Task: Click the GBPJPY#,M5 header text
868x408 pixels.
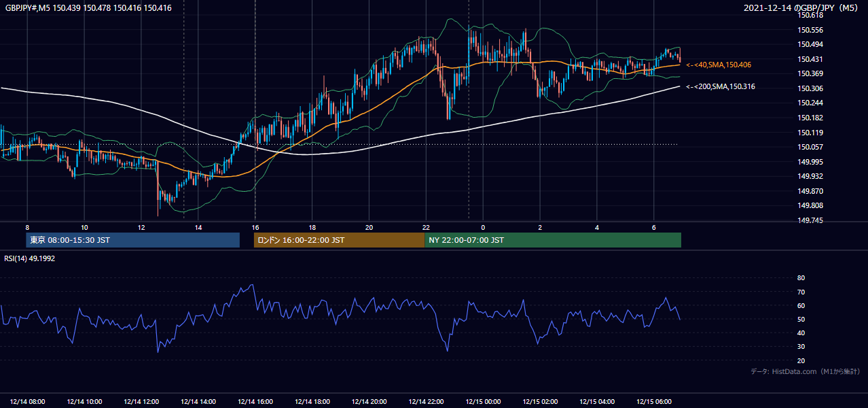Action: click(x=88, y=8)
